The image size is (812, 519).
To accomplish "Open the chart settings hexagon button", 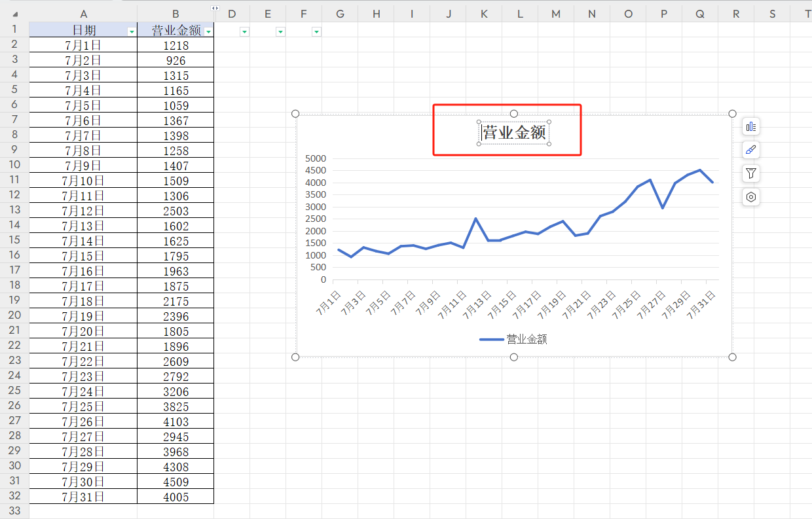I will tap(751, 197).
